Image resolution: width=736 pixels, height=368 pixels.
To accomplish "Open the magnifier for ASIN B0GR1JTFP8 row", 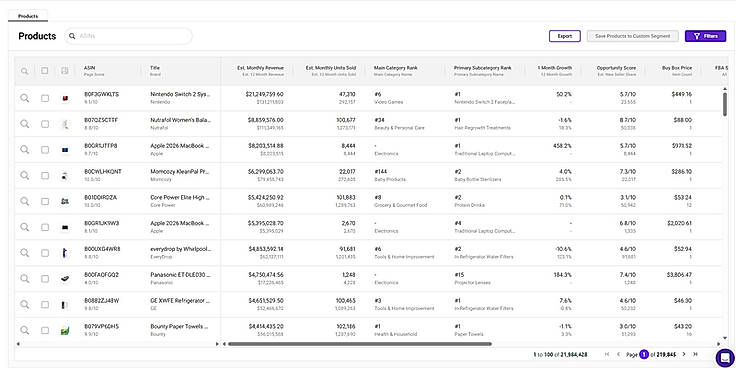I will [x=24, y=149].
